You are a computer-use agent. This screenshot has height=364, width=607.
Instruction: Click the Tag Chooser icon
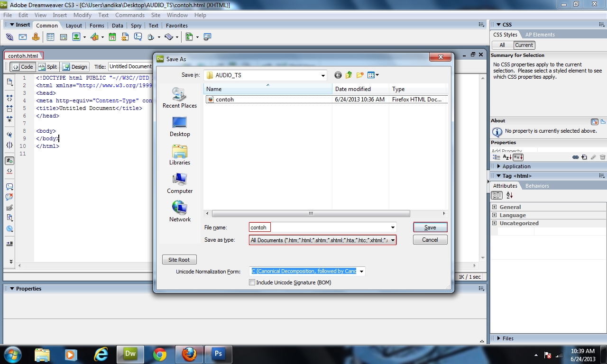(207, 37)
